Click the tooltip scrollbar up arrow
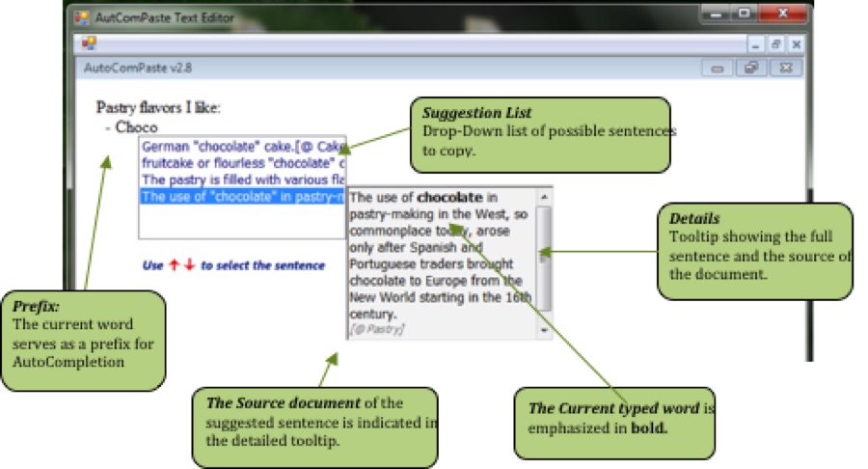Screen dimensions: 868x469 coord(544,197)
